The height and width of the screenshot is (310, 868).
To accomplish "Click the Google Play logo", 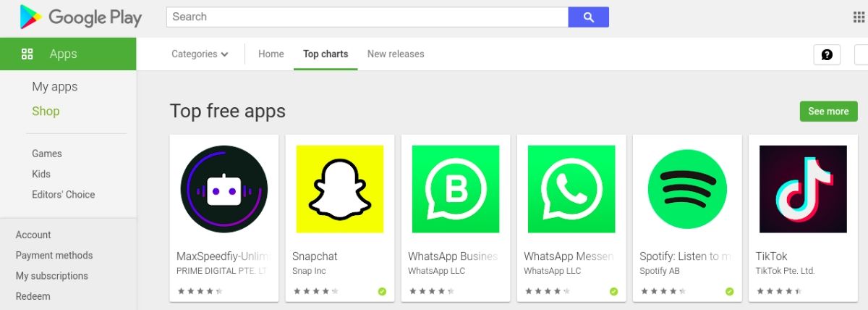I will pyautogui.click(x=81, y=17).
